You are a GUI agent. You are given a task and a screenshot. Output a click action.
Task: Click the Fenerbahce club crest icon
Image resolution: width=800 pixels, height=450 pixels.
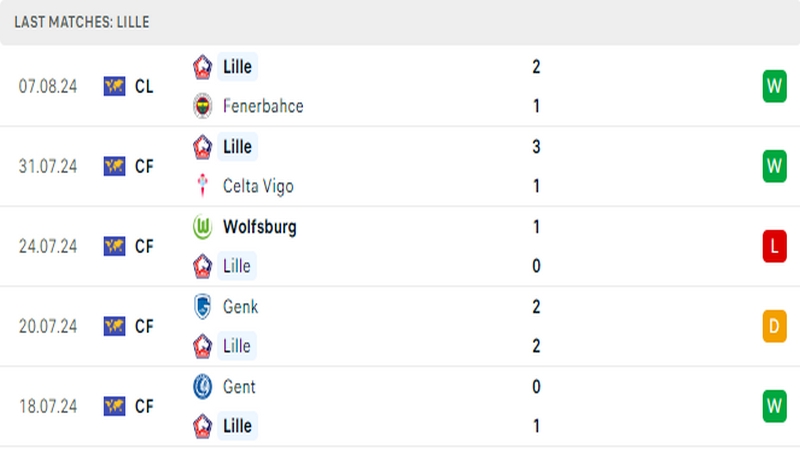point(203,106)
